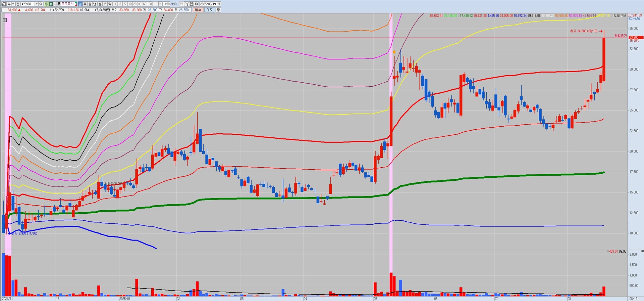This screenshot has width=644, height=301.
Task: Click the 코 KOSDAQ market badge
Action: coord(59,4)
